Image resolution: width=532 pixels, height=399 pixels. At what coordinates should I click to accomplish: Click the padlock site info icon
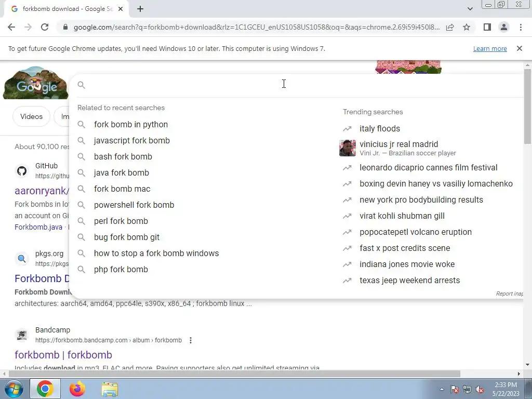[x=65, y=27]
